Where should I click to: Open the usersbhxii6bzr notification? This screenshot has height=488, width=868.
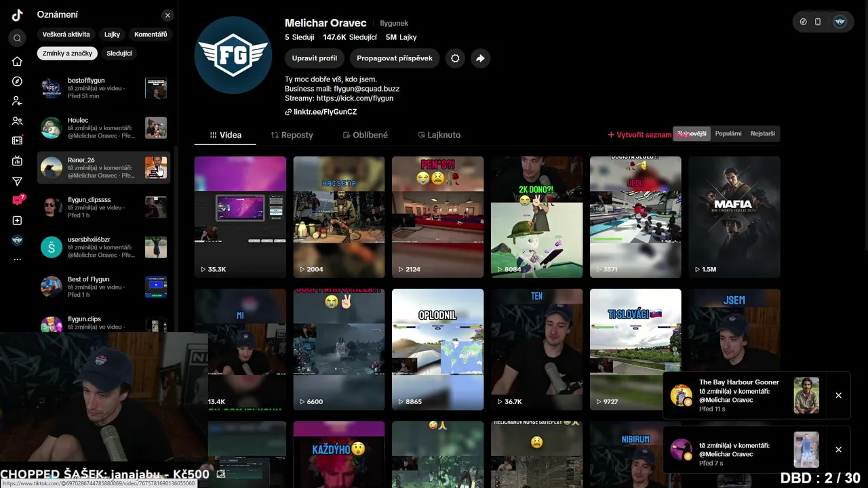[104, 247]
